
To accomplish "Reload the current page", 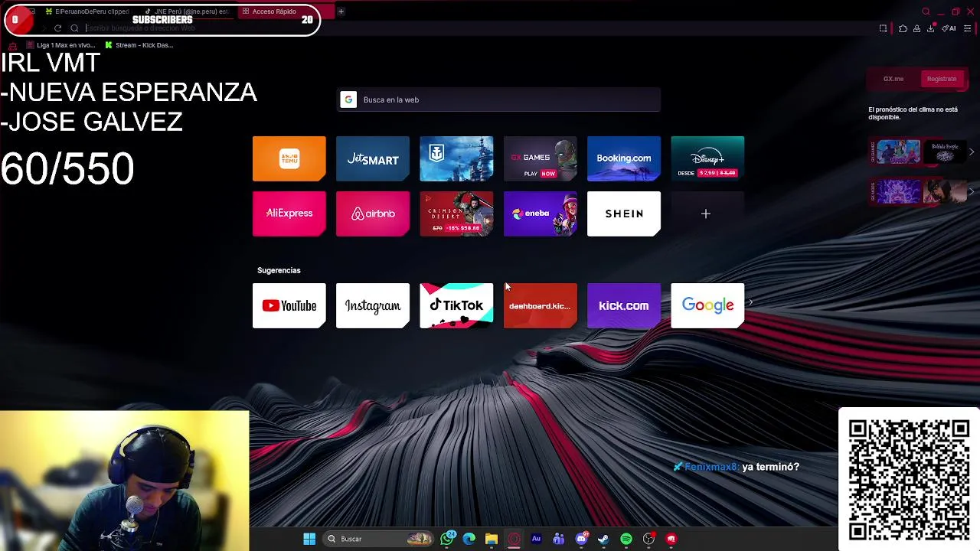I will coord(57,28).
